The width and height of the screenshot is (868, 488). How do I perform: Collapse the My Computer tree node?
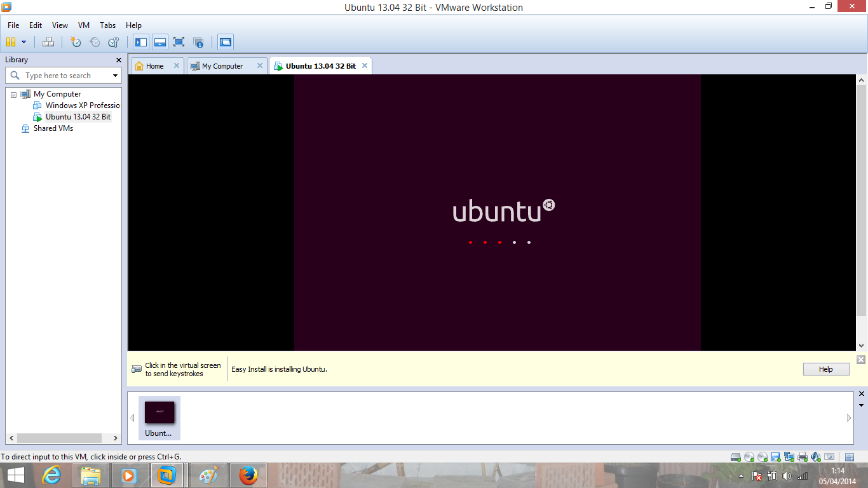pyautogui.click(x=13, y=93)
